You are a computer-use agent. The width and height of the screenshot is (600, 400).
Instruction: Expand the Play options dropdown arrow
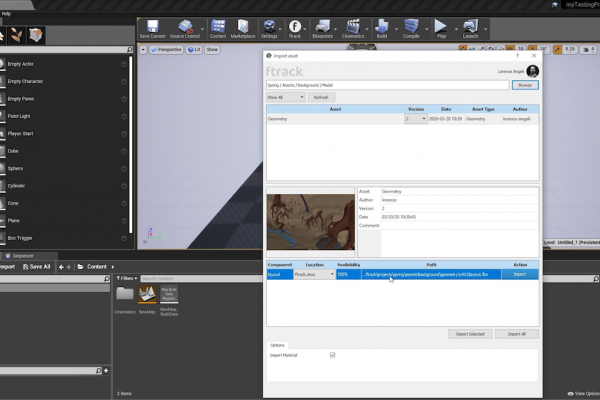click(456, 29)
